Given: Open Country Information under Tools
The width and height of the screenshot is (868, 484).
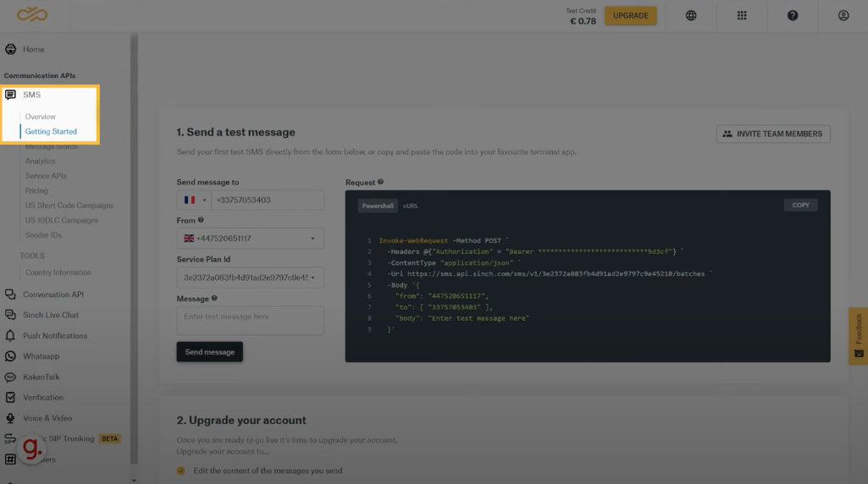Looking at the screenshot, I should point(58,272).
